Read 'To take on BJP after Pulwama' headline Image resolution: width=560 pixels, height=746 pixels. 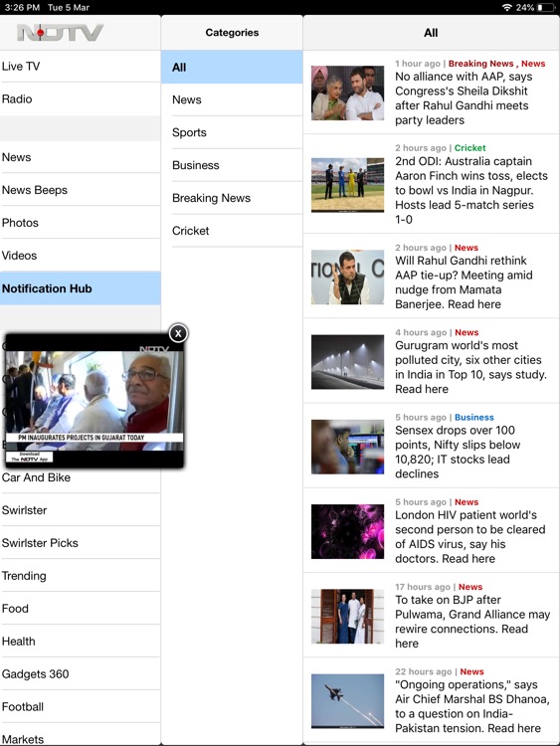[x=472, y=622]
